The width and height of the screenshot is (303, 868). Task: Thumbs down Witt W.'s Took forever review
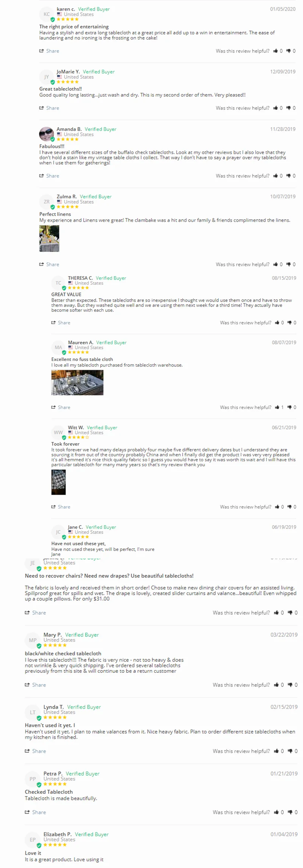289,507
